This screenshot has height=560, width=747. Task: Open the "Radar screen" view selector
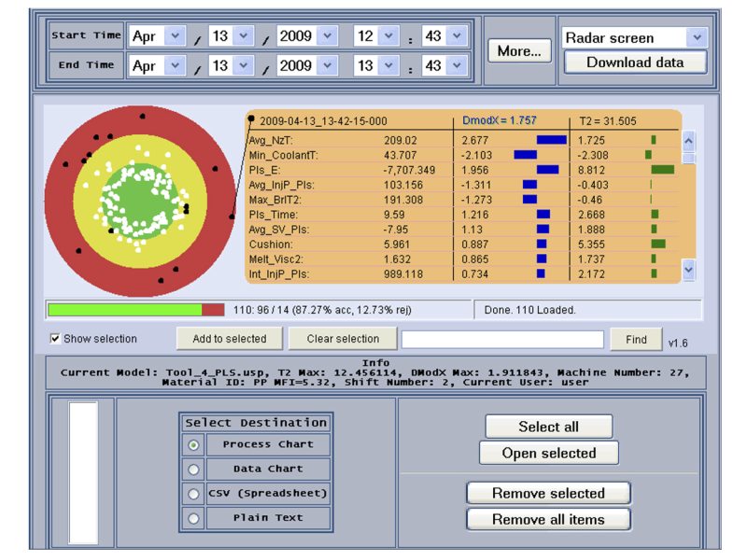[697, 35]
